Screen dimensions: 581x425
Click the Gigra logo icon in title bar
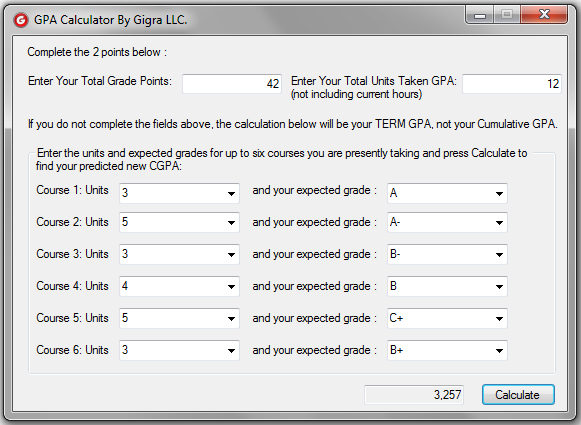coord(21,20)
